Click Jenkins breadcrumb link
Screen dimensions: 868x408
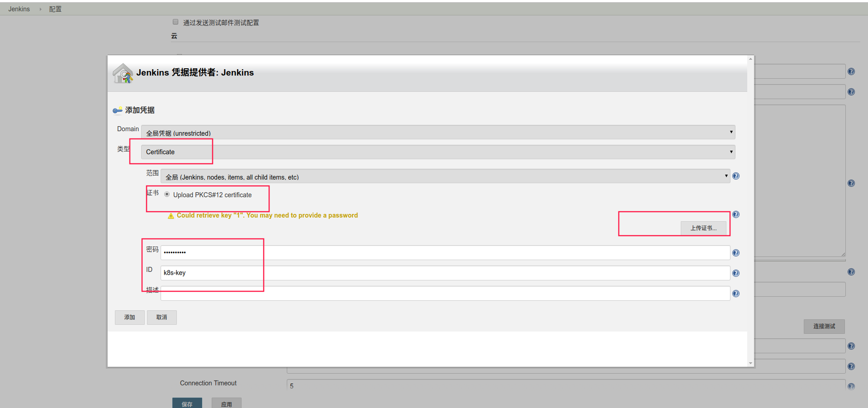[19, 9]
